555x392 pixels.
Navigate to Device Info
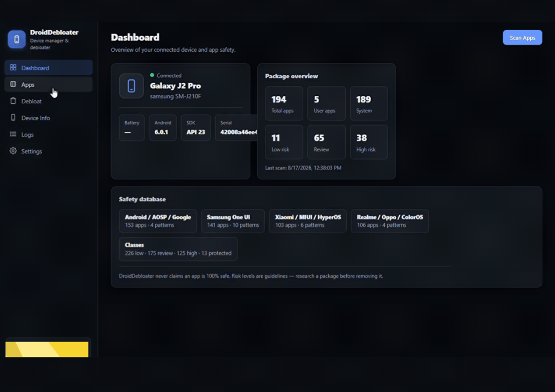click(x=48, y=118)
